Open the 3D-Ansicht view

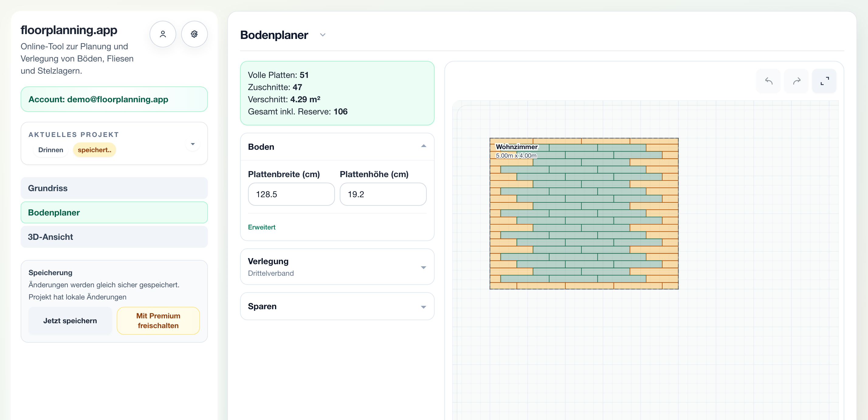114,237
